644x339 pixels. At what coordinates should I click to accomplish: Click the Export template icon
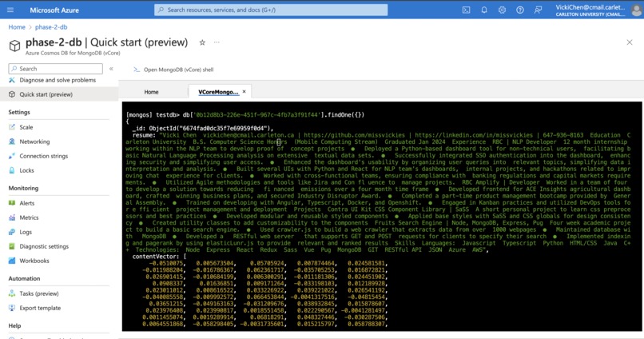tap(12, 308)
